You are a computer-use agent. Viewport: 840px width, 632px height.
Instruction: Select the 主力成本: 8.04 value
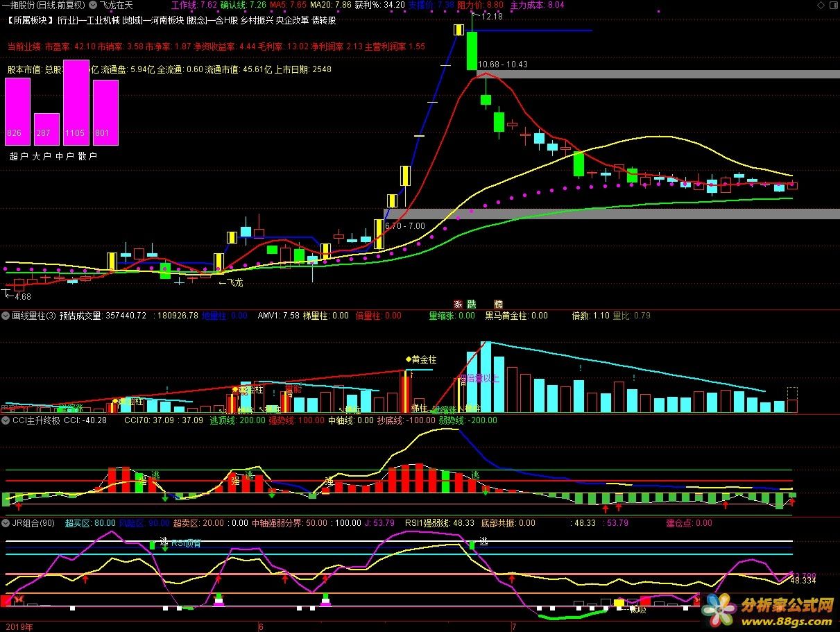[538, 5]
